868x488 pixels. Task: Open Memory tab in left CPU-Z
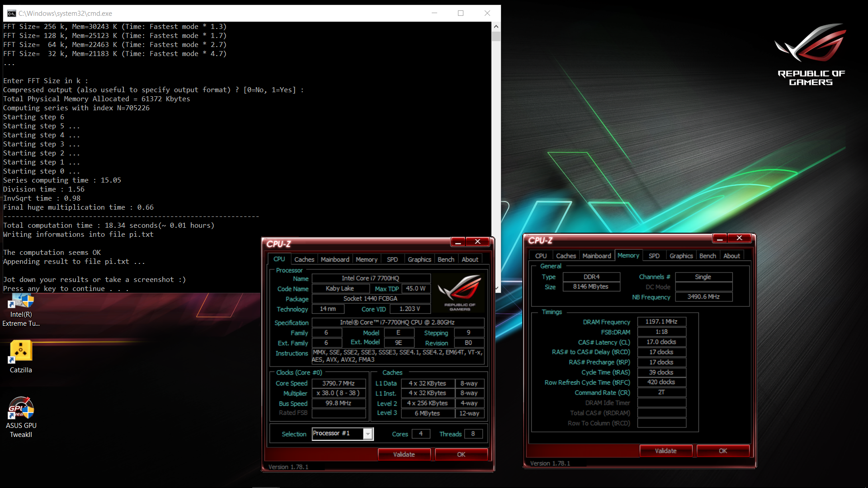point(366,259)
